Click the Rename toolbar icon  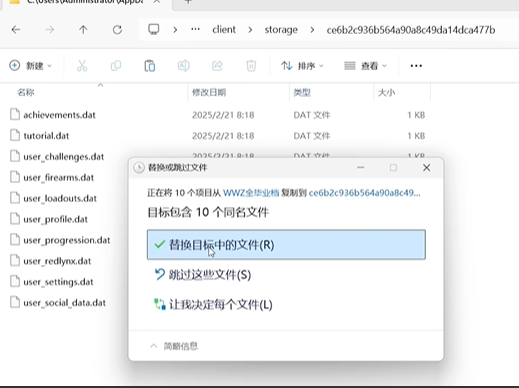click(183, 66)
